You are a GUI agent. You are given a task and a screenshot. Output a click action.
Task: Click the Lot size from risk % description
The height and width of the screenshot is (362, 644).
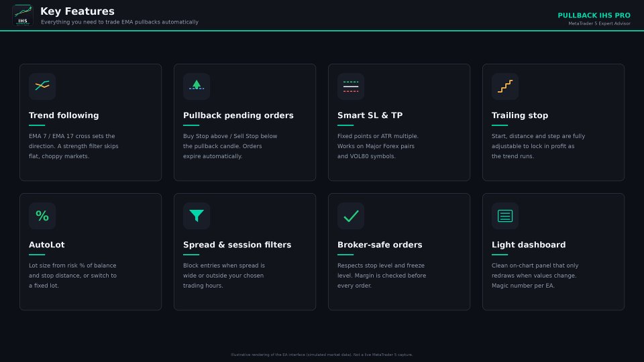(x=72, y=276)
